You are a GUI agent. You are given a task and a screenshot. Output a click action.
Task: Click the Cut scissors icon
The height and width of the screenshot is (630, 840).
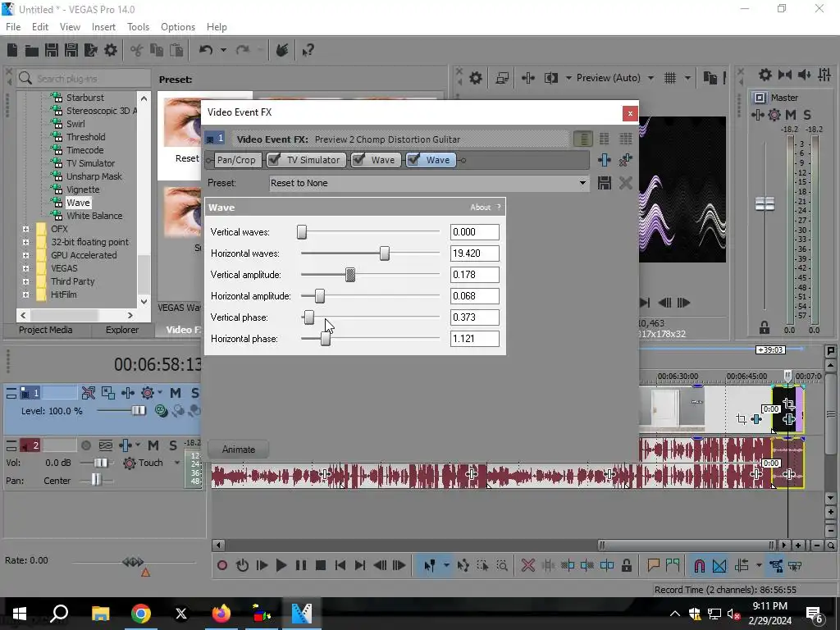point(137,50)
